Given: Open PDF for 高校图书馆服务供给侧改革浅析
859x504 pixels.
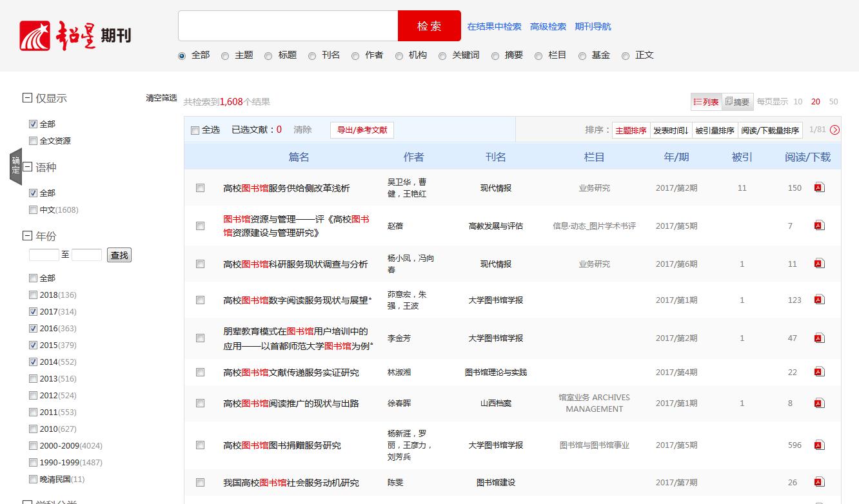Looking at the screenshot, I should tap(820, 188).
